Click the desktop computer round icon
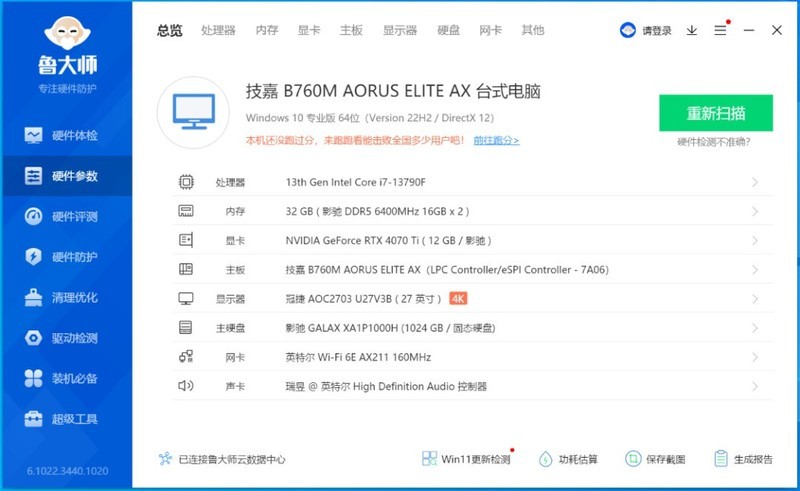Image resolution: width=800 pixels, height=491 pixels. (193, 113)
